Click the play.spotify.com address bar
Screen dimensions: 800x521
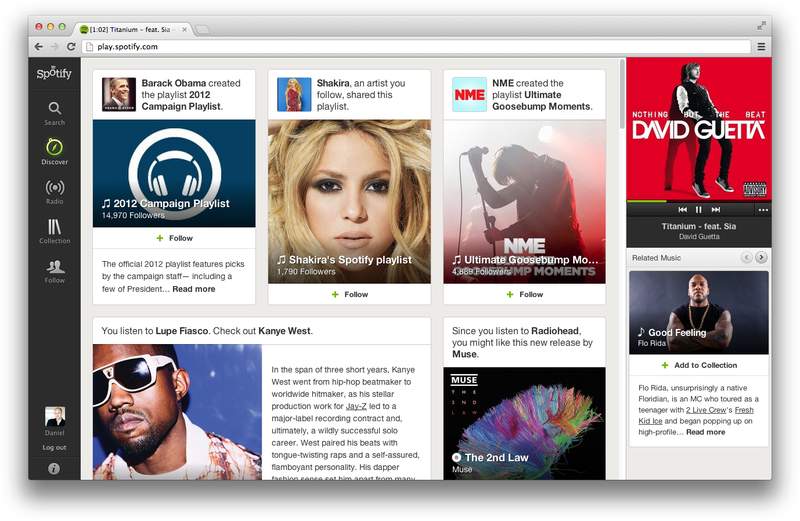(x=417, y=46)
